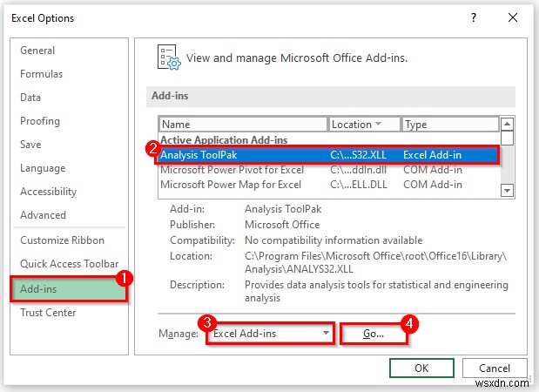Click the add-ins list scrollbar thumb
Image resolution: width=539 pixels, height=392 pixels.
click(x=508, y=139)
